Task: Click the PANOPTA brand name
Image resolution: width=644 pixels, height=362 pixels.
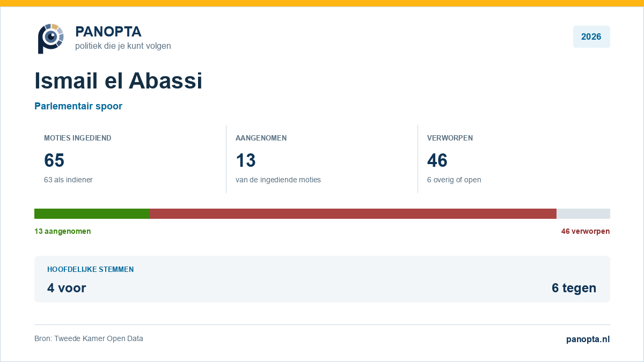Action: [x=108, y=32]
